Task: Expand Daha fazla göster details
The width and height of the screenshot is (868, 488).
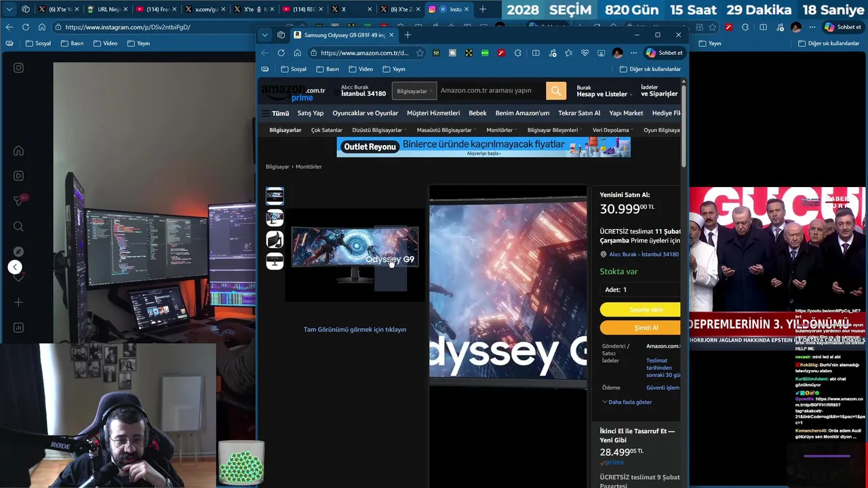Action: (x=627, y=402)
